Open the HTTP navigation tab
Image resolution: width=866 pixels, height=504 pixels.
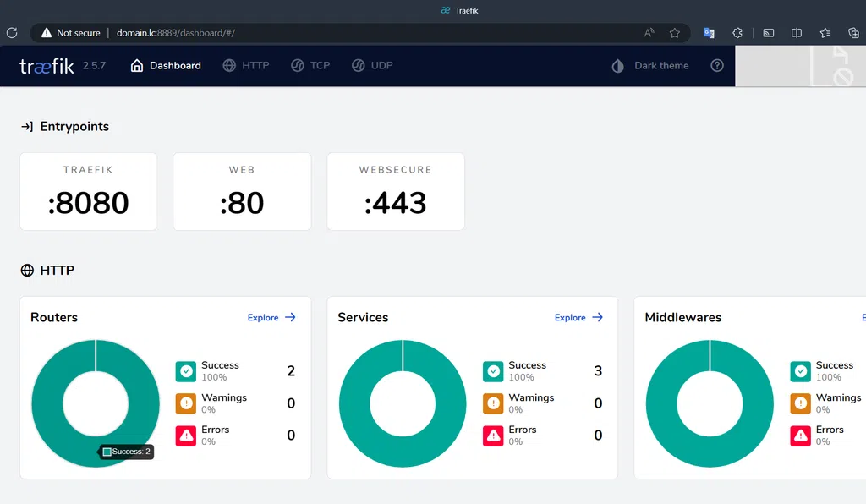tap(246, 66)
